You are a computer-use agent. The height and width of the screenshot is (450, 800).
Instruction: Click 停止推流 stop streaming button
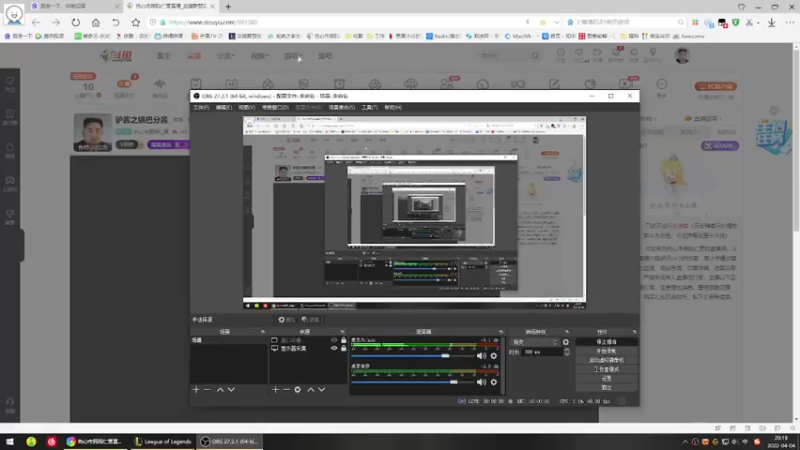click(x=606, y=342)
